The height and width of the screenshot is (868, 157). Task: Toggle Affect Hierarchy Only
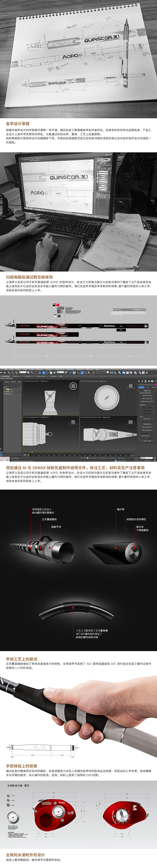[147, 402]
